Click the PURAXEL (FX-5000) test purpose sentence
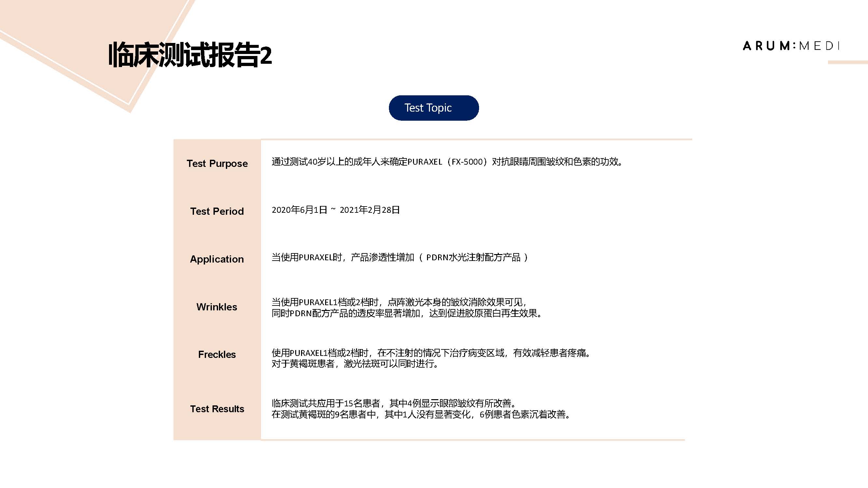 coord(447,162)
